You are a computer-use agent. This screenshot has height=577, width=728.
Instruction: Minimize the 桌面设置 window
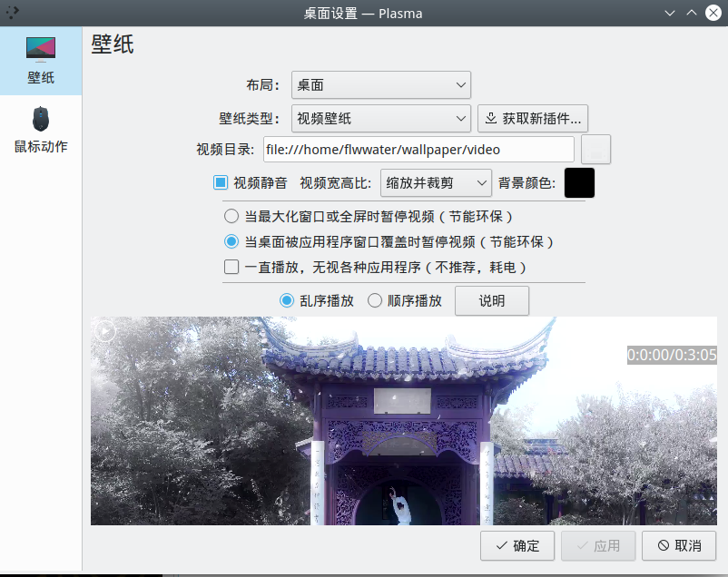point(670,13)
